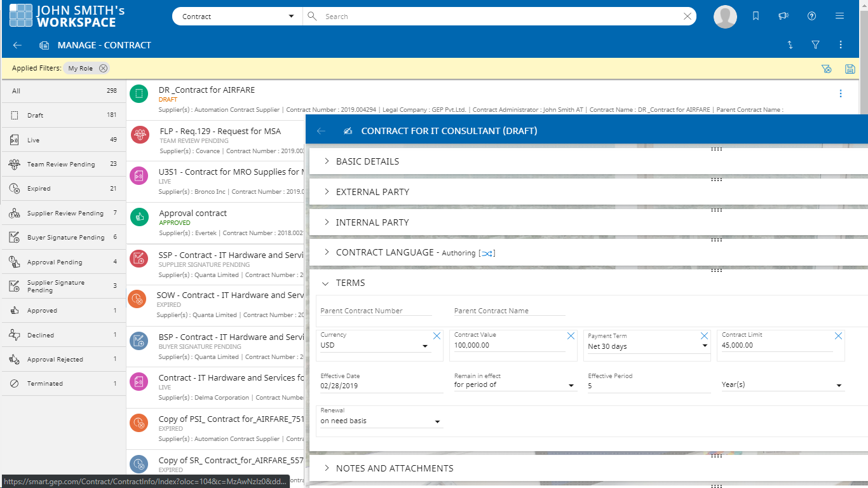
Task: Save the current filter view
Action: point(850,69)
